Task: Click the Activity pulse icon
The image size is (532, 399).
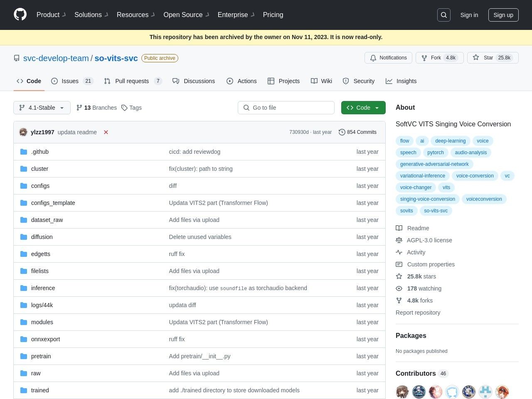Action: click(399, 252)
